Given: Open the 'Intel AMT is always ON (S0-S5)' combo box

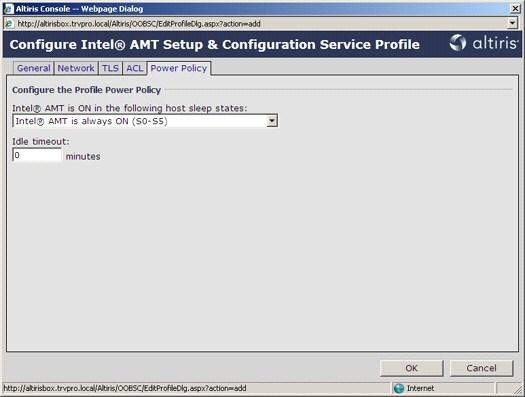Looking at the screenshot, I should pos(145,121).
